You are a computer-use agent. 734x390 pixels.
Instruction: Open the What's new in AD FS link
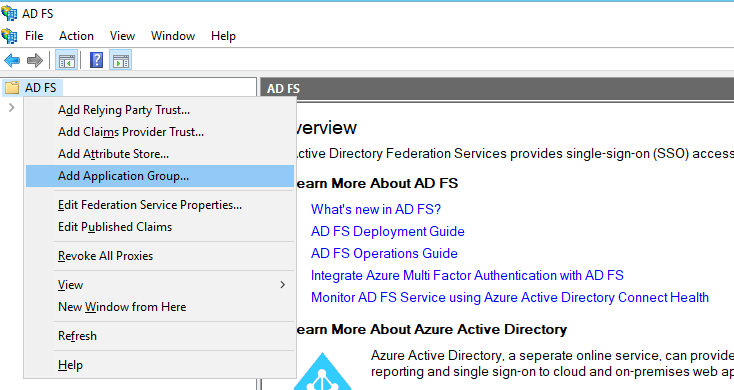(376, 209)
